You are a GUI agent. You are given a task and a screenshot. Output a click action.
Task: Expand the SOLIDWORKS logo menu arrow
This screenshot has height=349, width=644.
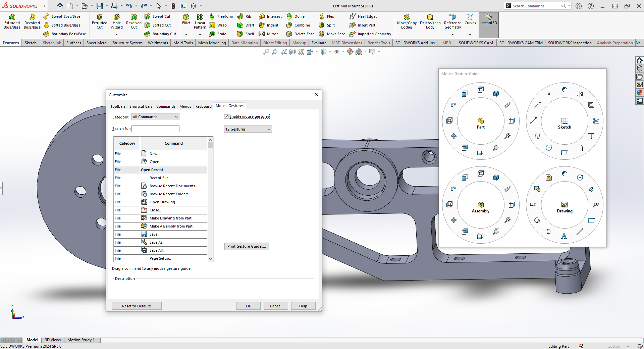[45, 6]
